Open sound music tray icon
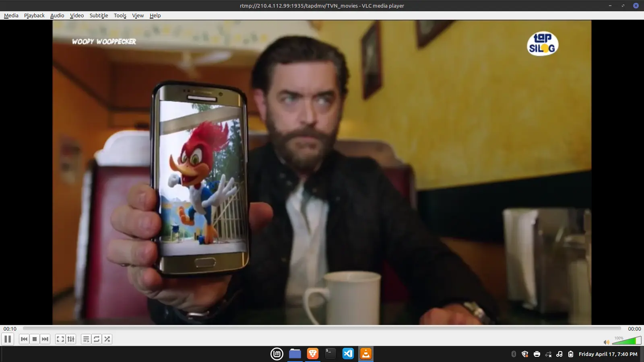 (x=559, y=354)
